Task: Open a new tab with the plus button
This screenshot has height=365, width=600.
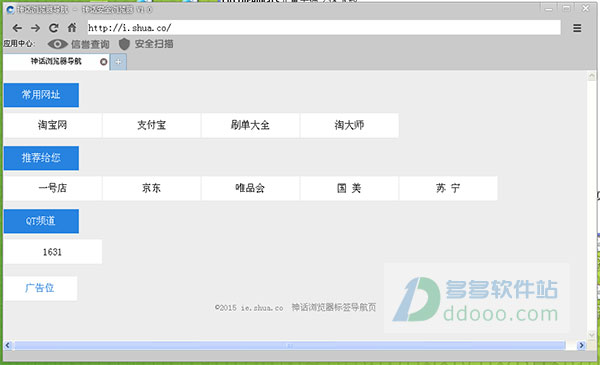Action: tap(119, 62)
